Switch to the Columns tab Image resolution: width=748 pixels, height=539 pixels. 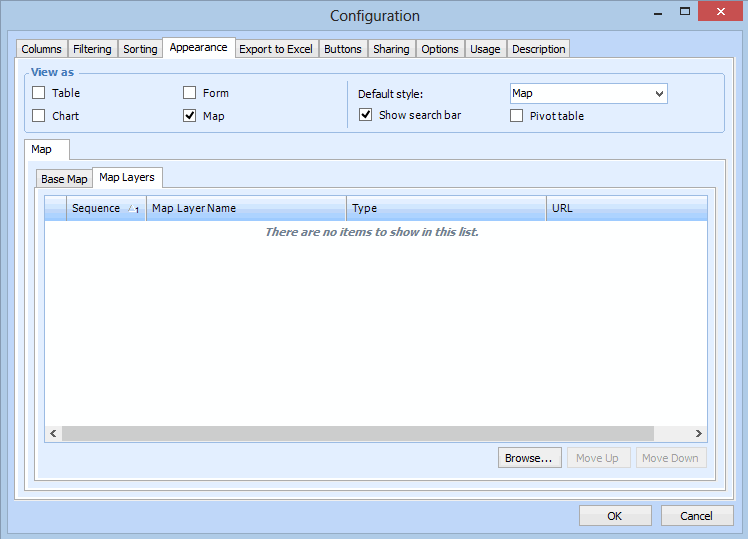point(42,49)
